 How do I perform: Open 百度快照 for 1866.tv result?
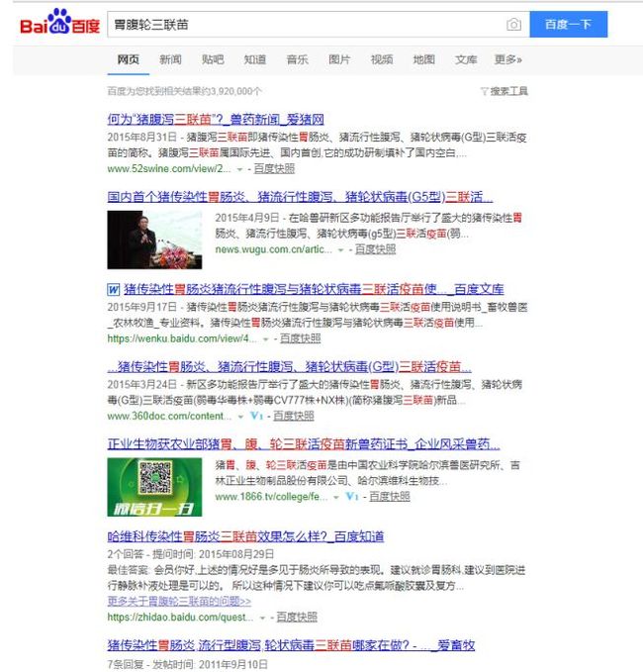390,496
